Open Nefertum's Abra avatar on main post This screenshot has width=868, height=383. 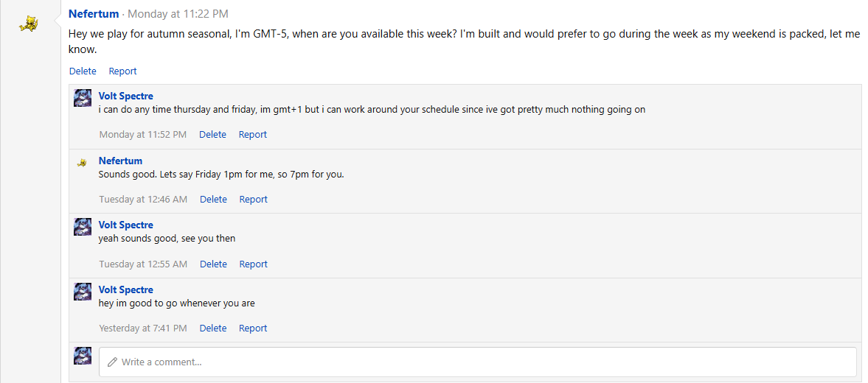(x=28, y=24)
